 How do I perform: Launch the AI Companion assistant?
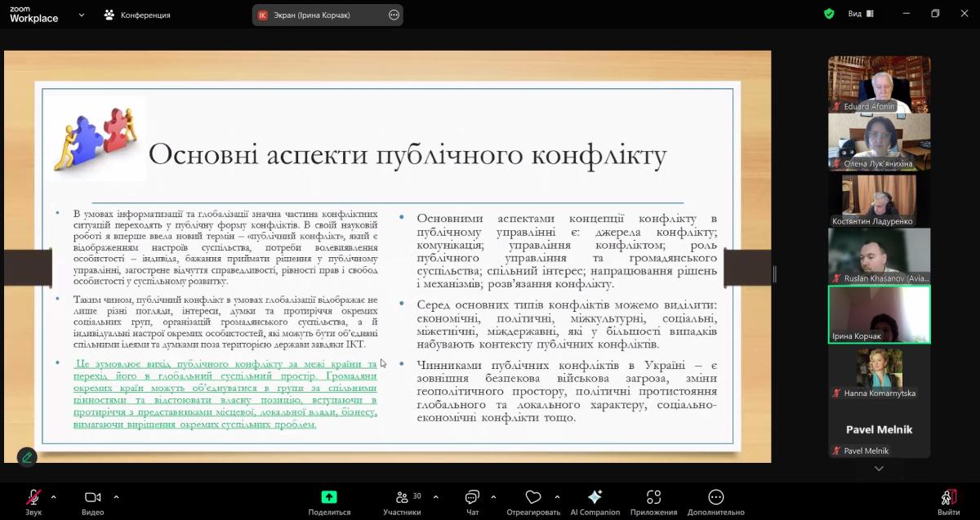coord(595,500)
